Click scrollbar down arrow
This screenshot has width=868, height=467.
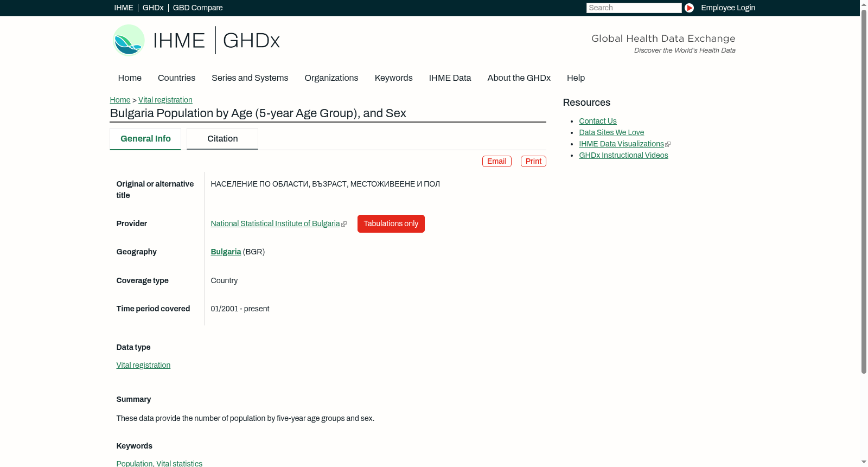pyautogui.click(x=864, y=463)
